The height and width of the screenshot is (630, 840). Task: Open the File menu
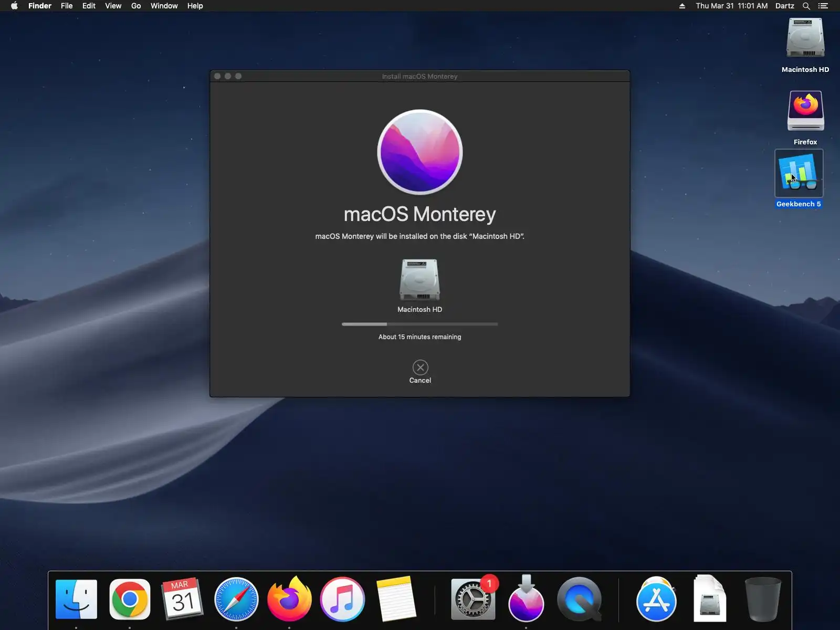click(67, 6)
